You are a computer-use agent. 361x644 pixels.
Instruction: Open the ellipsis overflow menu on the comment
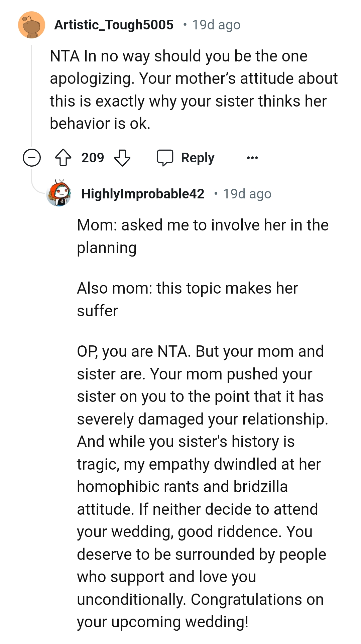(252, 157)
